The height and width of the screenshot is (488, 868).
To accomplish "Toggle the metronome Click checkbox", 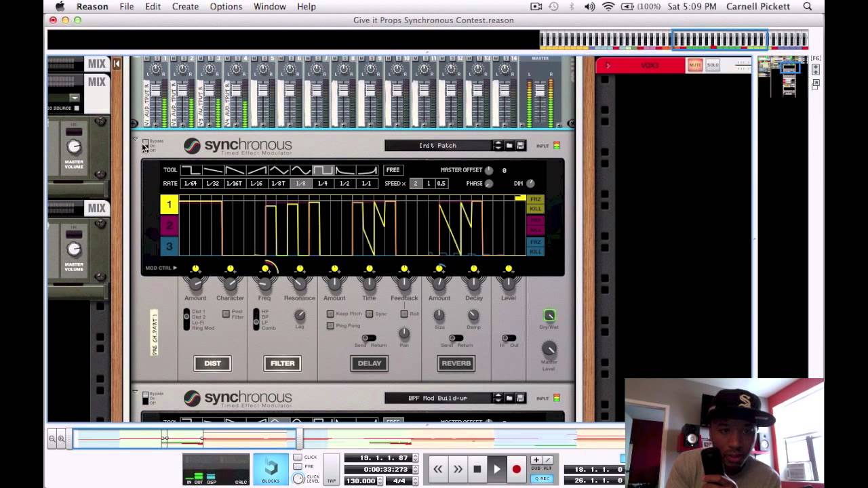I will tap(298, 457).
